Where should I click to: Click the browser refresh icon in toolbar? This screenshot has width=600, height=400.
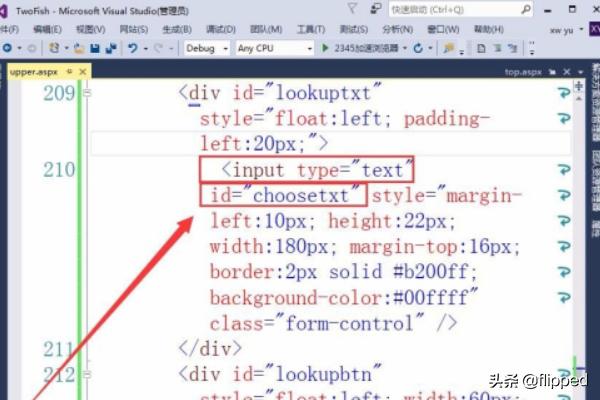[418, 48]
